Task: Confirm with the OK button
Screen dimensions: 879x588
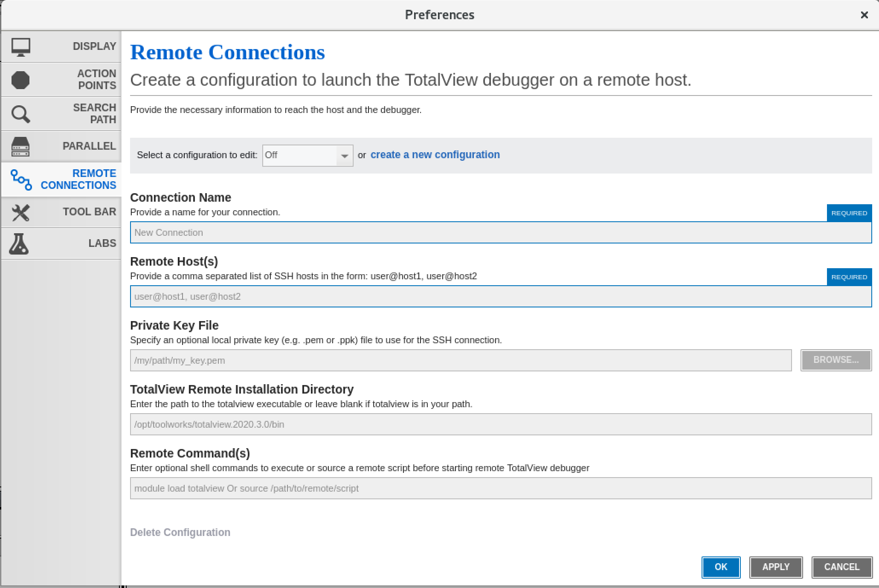Action: click(x=721, y=567)
